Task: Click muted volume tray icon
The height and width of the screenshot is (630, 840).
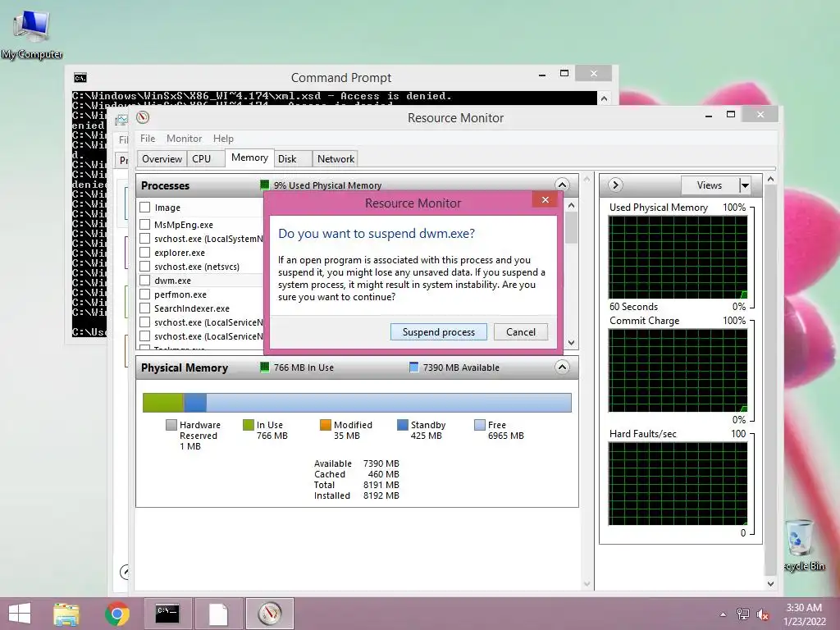Action: pyautogui.click(x=763, y=614)
